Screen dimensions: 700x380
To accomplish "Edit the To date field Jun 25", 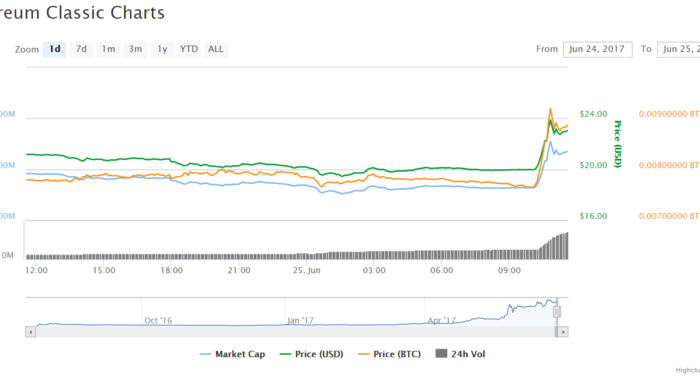I will (x=679, y=49).
